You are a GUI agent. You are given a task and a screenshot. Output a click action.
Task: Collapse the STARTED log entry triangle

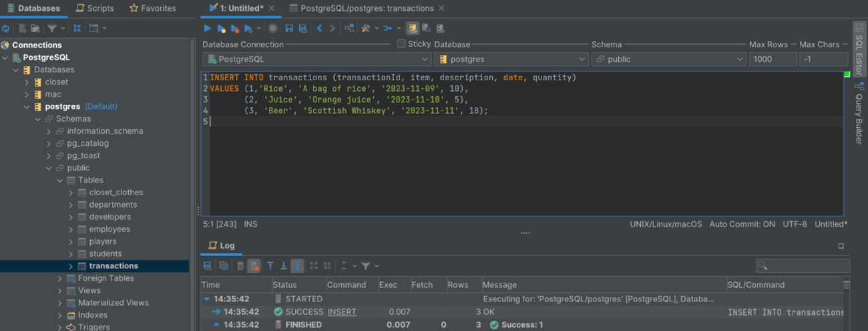(x=207, y=299)
